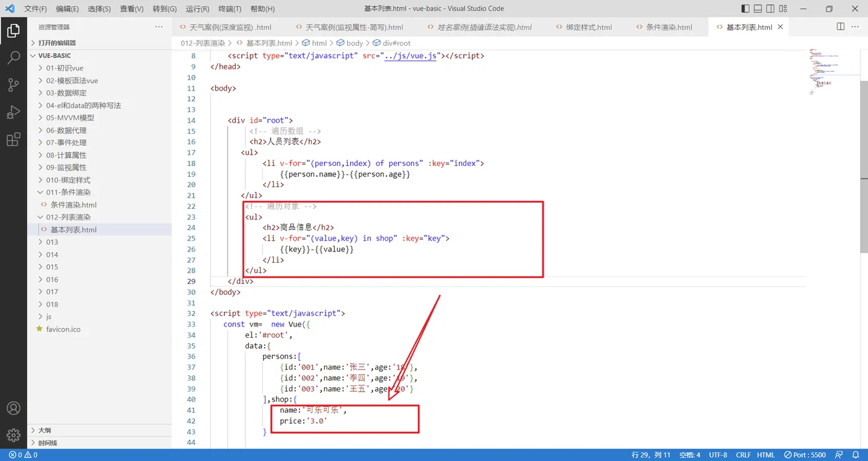This screenshot has height=461, width=868.
Task: Expand the js folder
Action: [99, 317]
